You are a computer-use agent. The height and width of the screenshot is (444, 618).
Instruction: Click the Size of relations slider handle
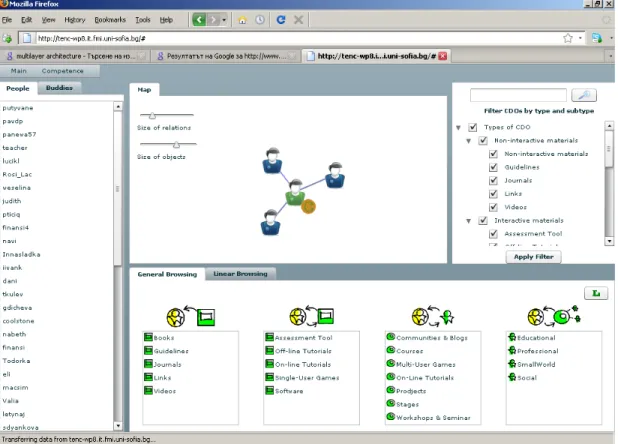pos(153,115)
